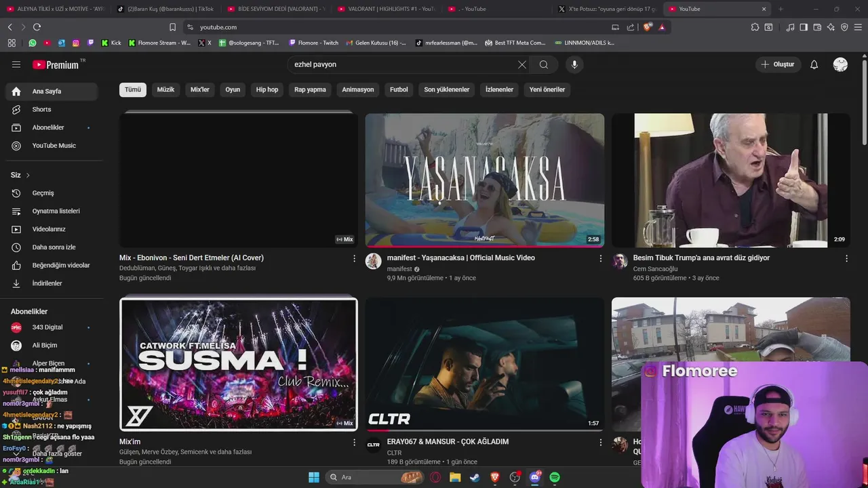Switch to the Baran Kuş TikTok browser tab

pyautogui.click(x=166, y=9)
